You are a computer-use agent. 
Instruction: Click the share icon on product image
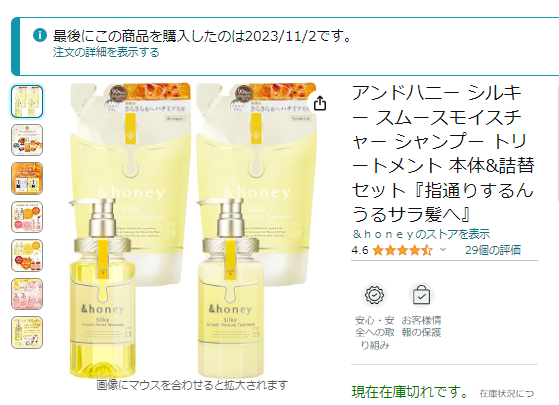coord(320,103)
